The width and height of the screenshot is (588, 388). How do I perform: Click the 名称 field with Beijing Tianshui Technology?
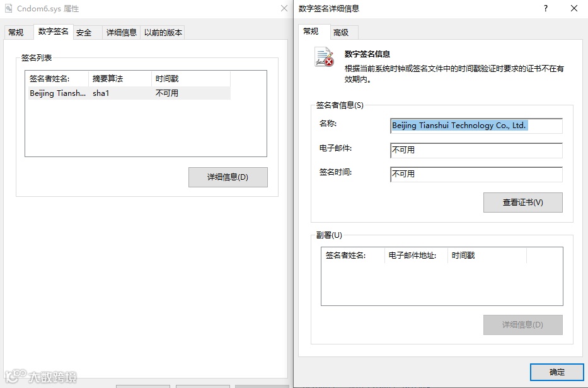(476, 126)
